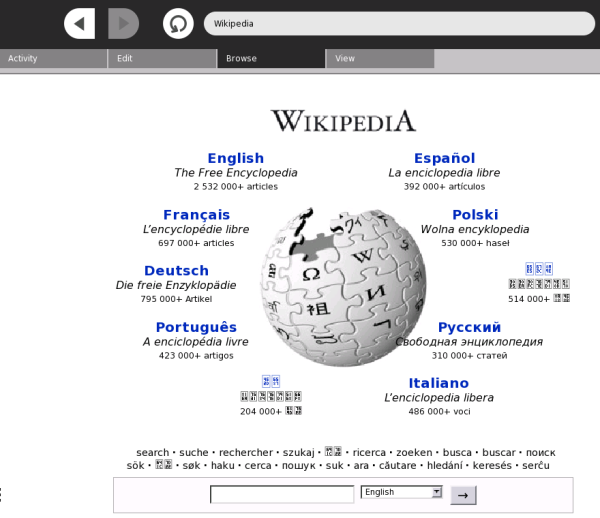This screenshot has height=518, width=600.
Task: Click the WIKIPEDIA wordmark heading
Action: [x=343, y=121]
